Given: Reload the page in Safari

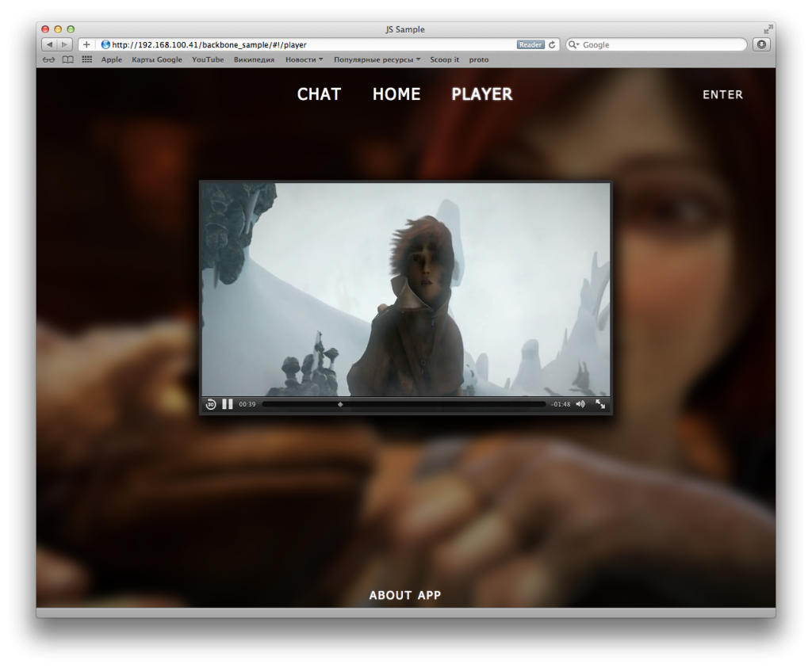Looking at the screenshot, I should (553, 45).
